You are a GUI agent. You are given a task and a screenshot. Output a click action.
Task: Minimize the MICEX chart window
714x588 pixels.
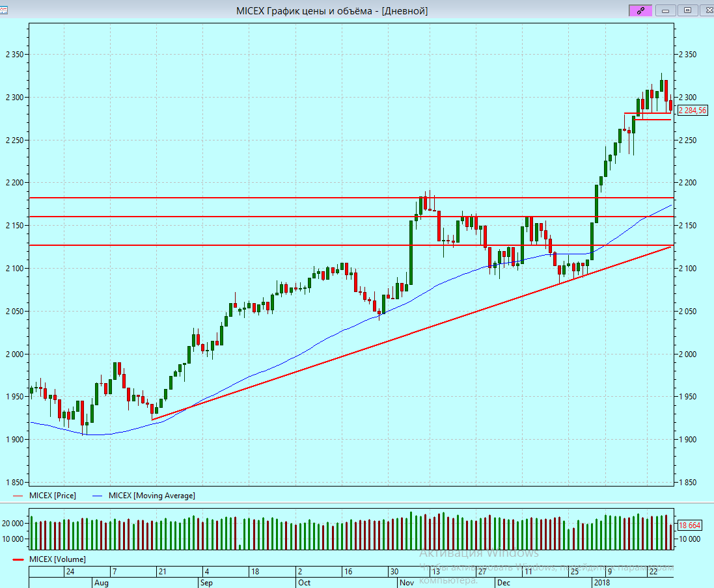pos(665,10)
